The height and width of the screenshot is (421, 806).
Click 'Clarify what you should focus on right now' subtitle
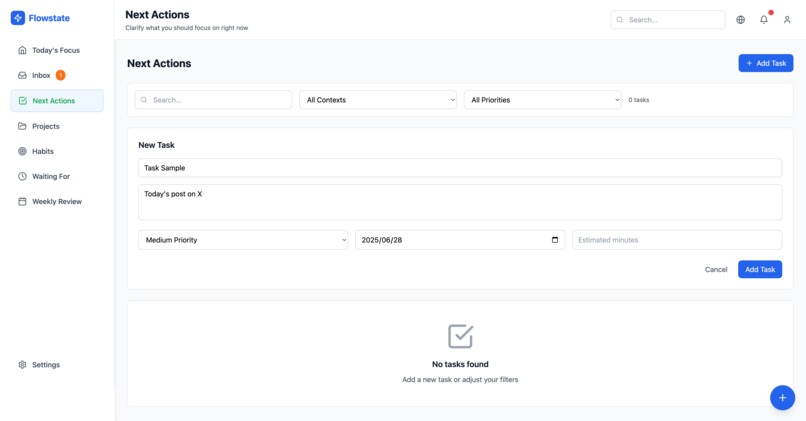187,28
